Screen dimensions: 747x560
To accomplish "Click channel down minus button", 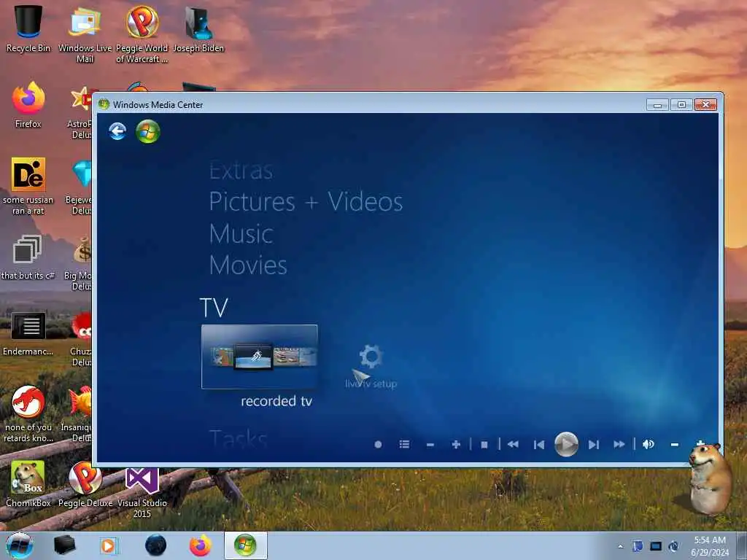I will 430,445.
